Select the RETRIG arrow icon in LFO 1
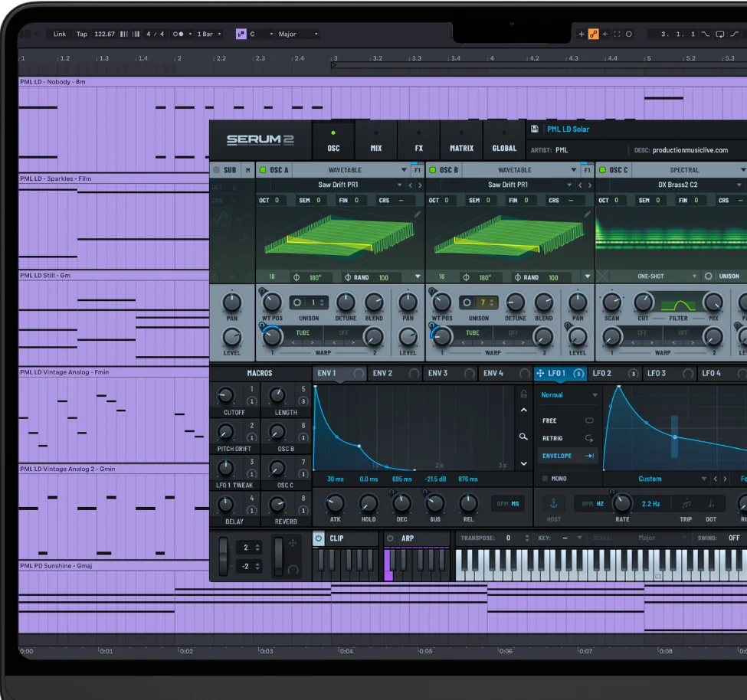This screenshot has width=747, height=700. [590, 438]
